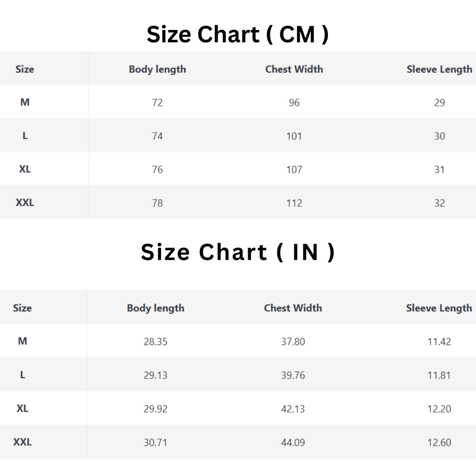Click the body length value 30.71
Image resolution: width=476 pixels, height=476 pixels.
[x=156, y=443]
